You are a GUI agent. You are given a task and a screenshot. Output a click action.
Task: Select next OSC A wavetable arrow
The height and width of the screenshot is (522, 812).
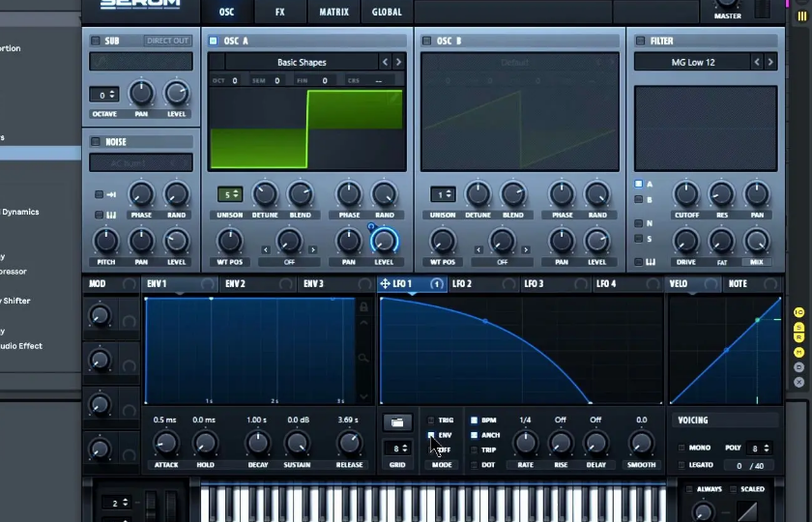[x=398, y=62]
